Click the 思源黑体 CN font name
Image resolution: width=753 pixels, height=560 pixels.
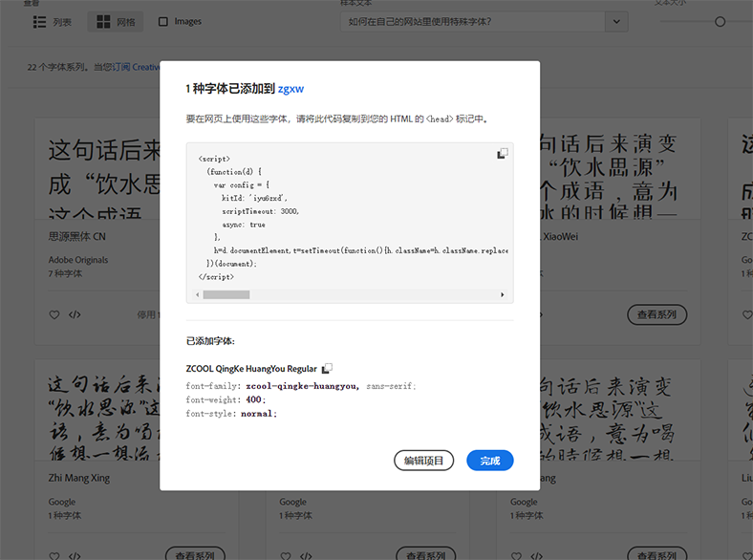pos(76,236)
